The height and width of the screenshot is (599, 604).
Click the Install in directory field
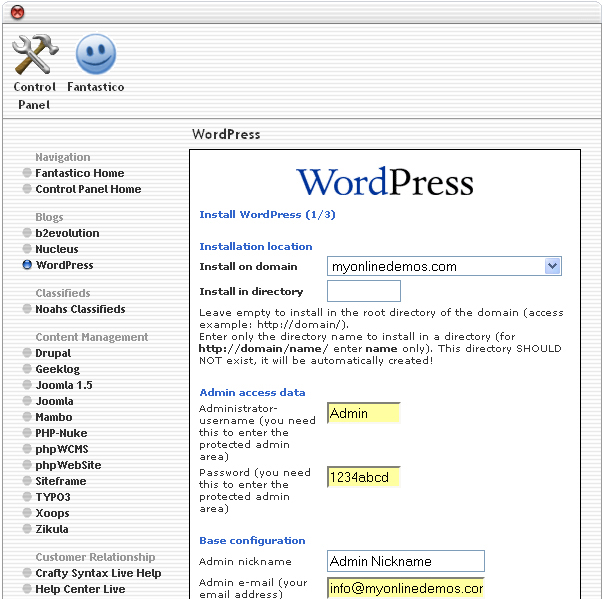[364, 291]
